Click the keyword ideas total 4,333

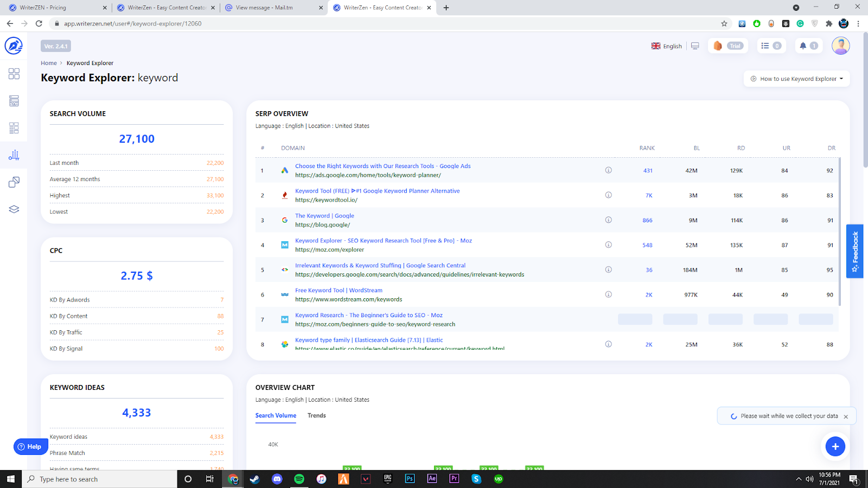tap(137, 413)
